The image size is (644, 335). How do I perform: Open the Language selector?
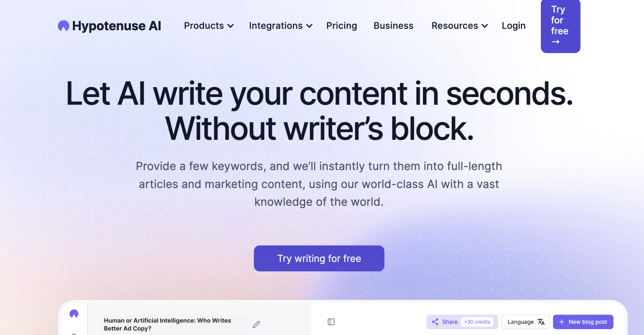[525, 322]
